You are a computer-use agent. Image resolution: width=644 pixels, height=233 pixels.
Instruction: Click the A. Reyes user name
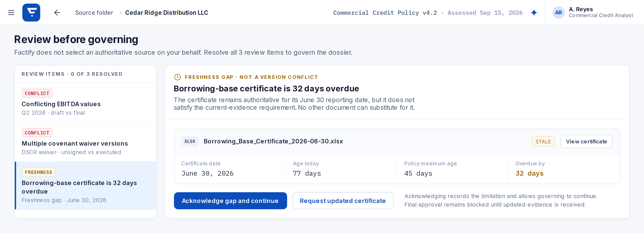(581, 9)
